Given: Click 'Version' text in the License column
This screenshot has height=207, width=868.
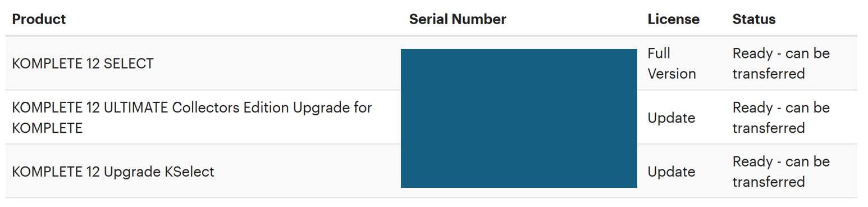Looking at the screenshot, I should [x=671, y=74].
